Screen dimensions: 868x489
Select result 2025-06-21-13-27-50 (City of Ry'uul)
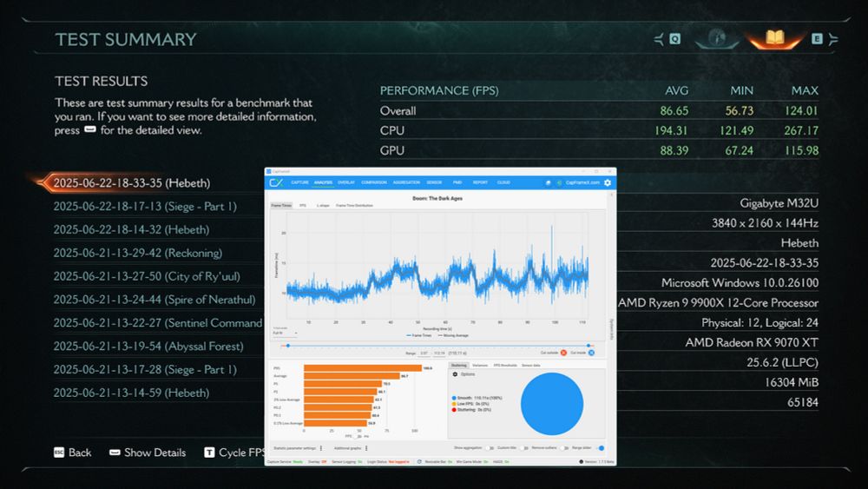click(147, 276)
